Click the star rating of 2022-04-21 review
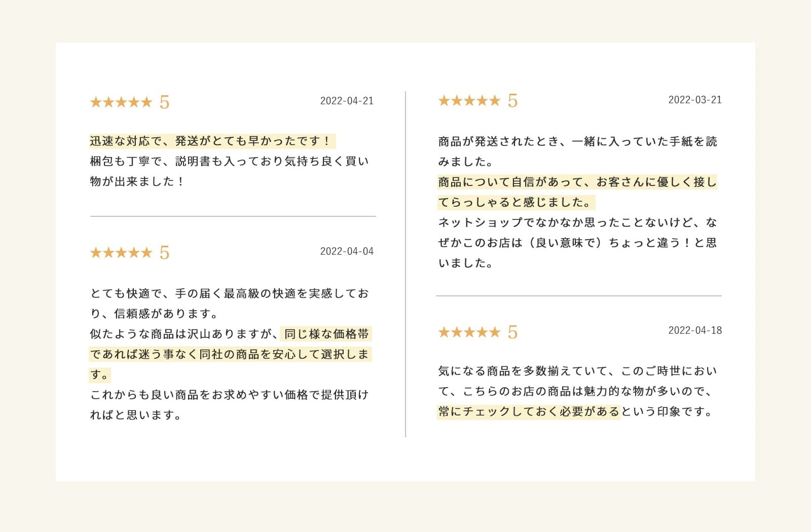The height and width of the screenshot is (532, 811). click(x=121, y=102)
